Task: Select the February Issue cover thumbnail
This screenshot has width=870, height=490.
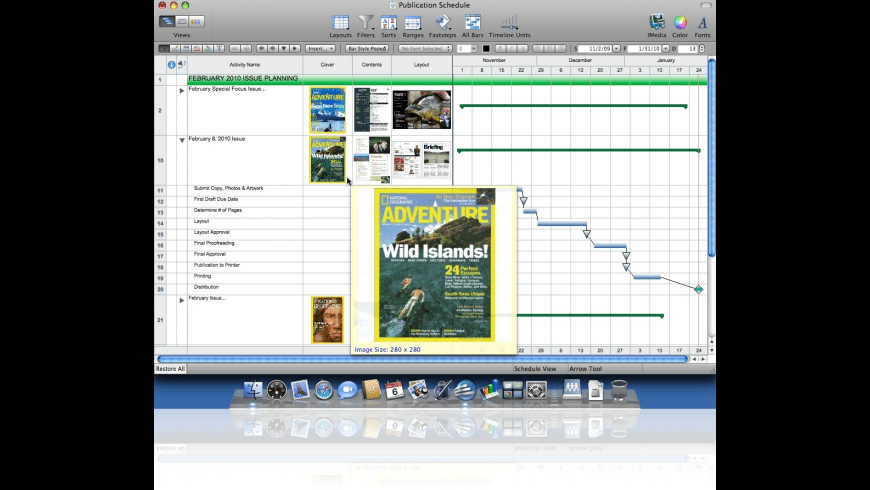Action: [x=327, y=320]
